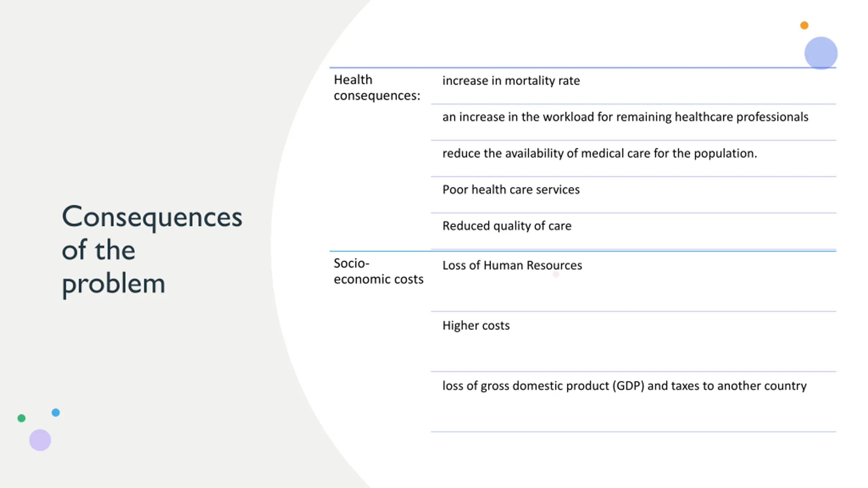Image resolution: width=868 pixels, height=488 pixels.
Task: Click the 'Higher costs' text
Action: click(476, 325)
